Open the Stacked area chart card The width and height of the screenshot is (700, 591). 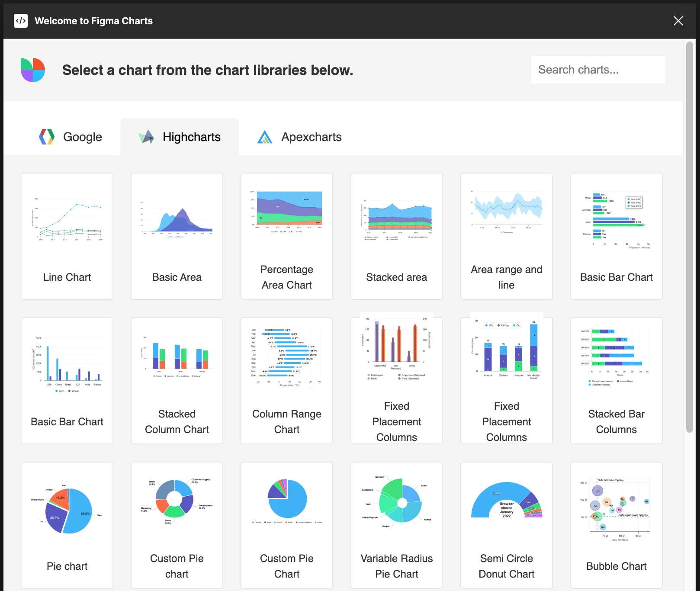(x=397, y=236)
